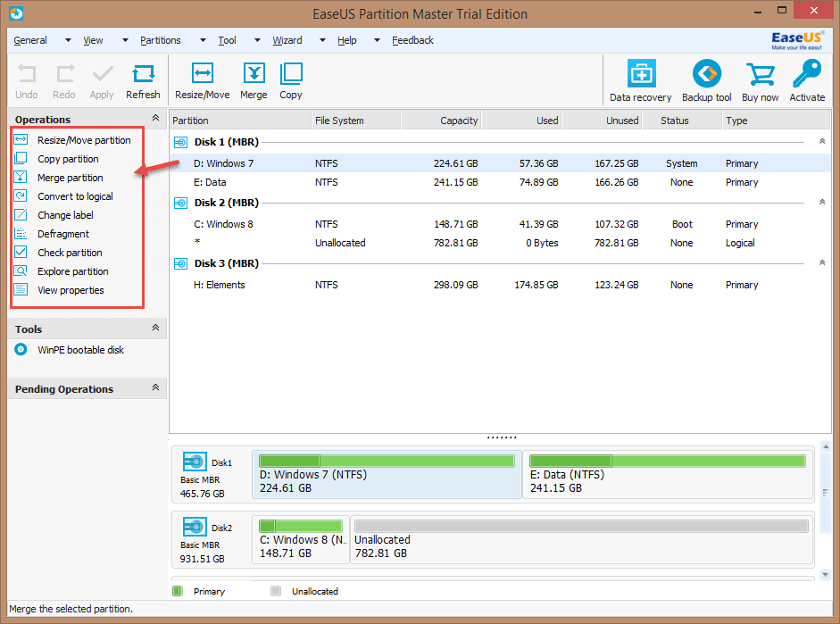Sort by Partition column header
This screenshot has width=840, height=624.
(240, 121)
